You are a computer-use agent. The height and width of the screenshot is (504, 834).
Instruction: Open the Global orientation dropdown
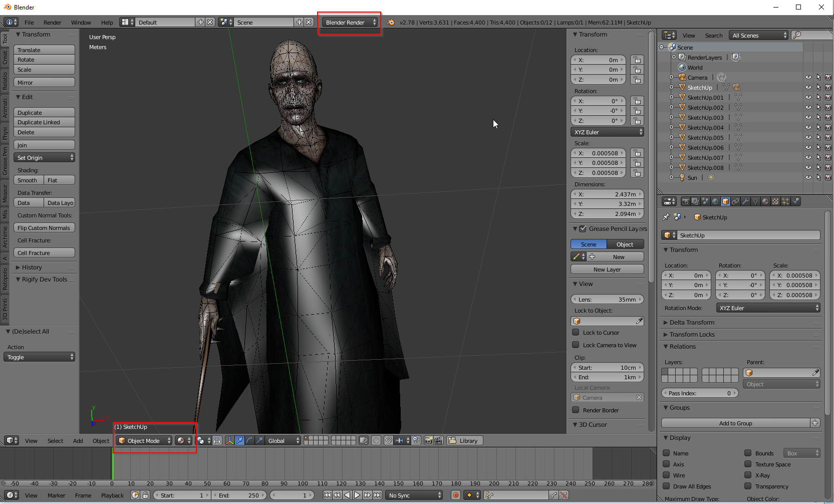click(283, 440)
